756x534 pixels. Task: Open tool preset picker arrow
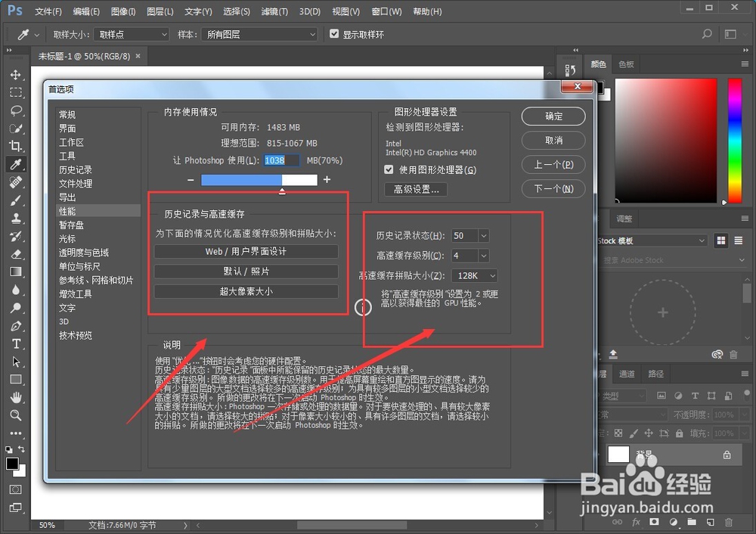tap(36, 35)
